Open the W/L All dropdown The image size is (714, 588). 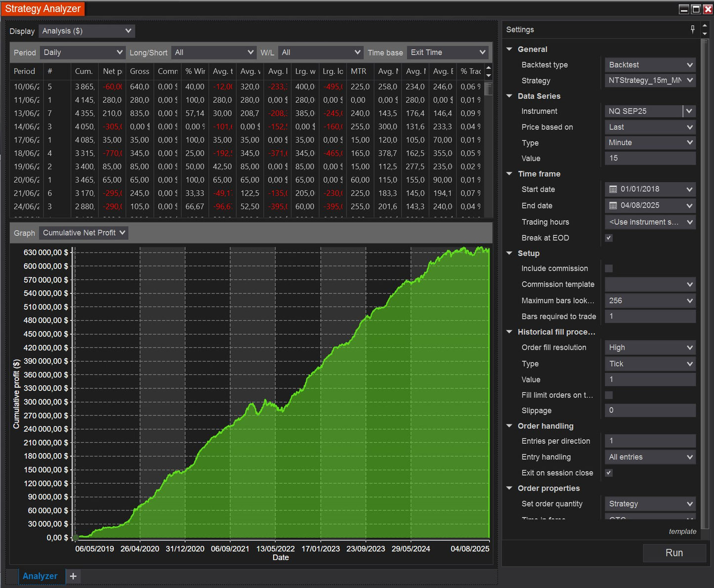click(321, 52)
